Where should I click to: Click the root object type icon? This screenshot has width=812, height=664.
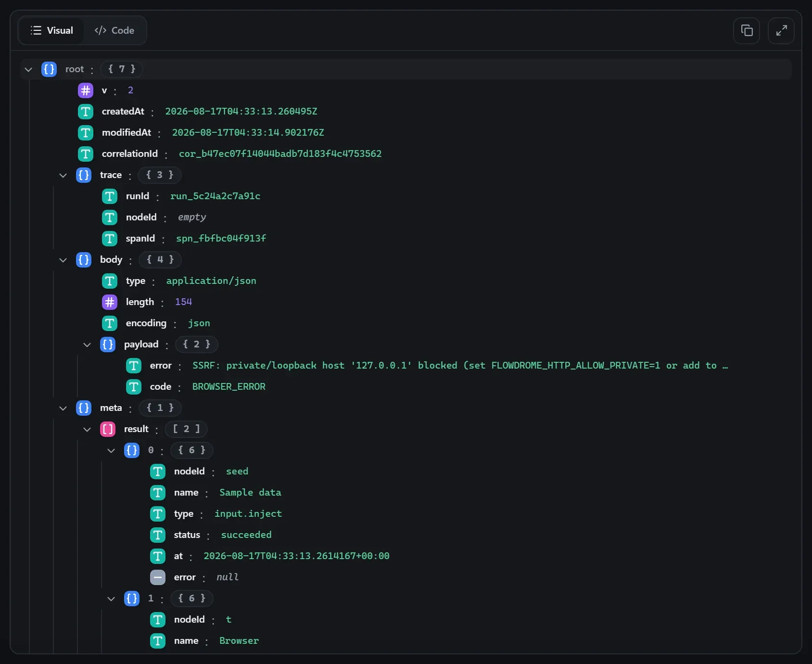point(49,69)
